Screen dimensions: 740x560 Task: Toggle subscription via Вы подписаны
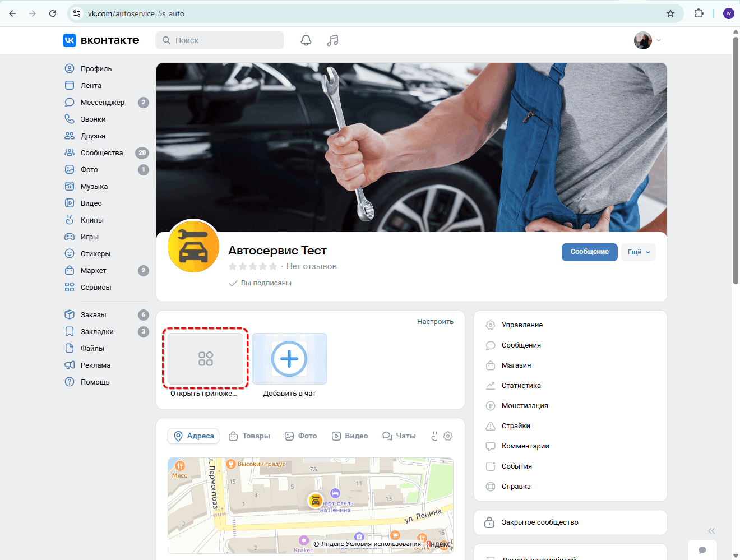(260, 283)
